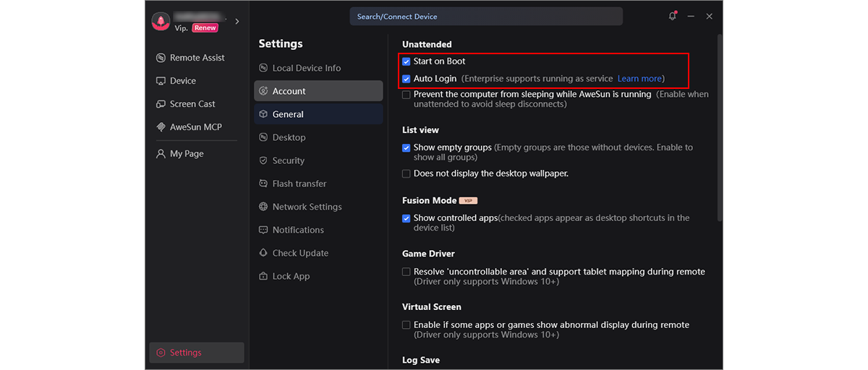Switch to the Account settings tab
The image size is (868, 370).
pos(318,91)
